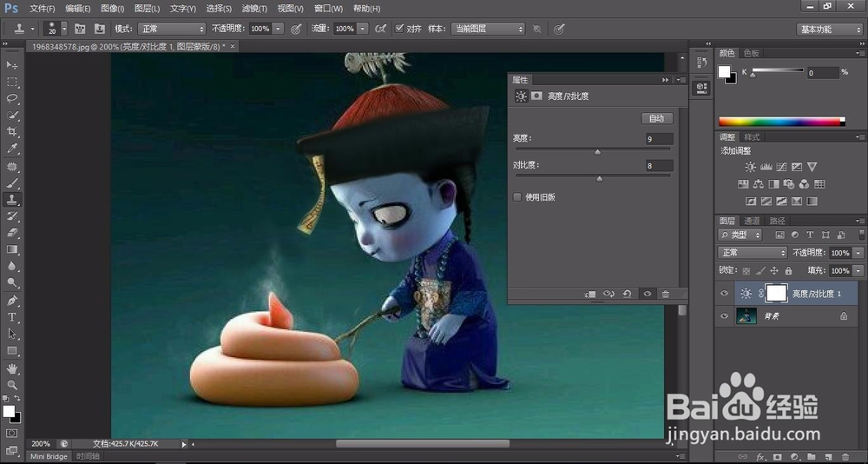Select the Clone Stamp tool in toolbox
This screenshot has height=464, width=868.
click(11, 200)
